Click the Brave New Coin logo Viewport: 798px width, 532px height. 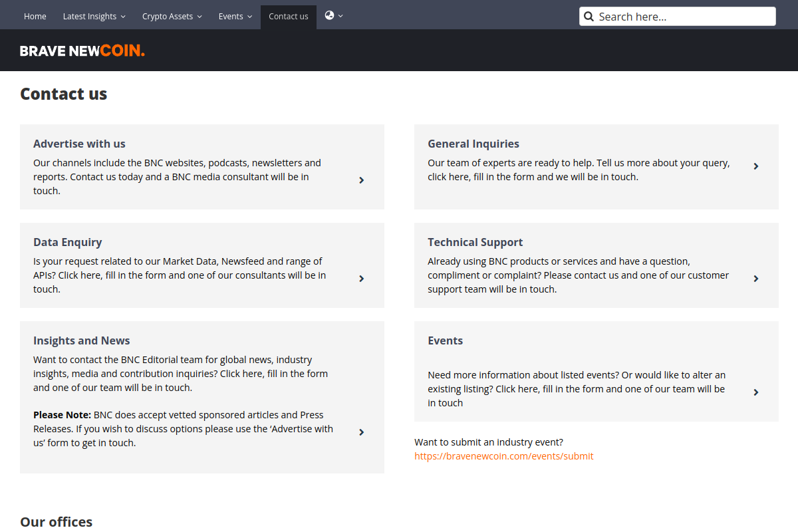[82, 51]
